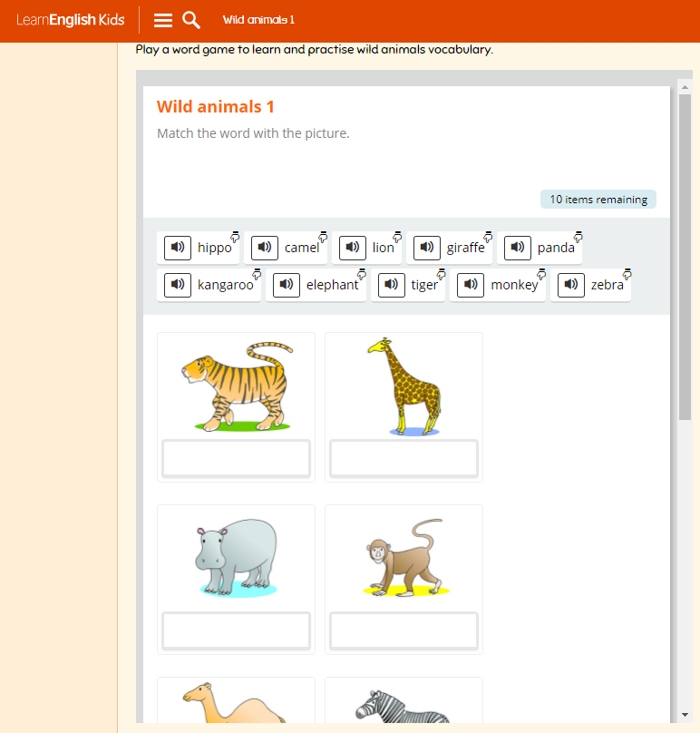Click the answer box under the hippo
Viewport: 700px width, 733px height.
(x=236, y=631)
